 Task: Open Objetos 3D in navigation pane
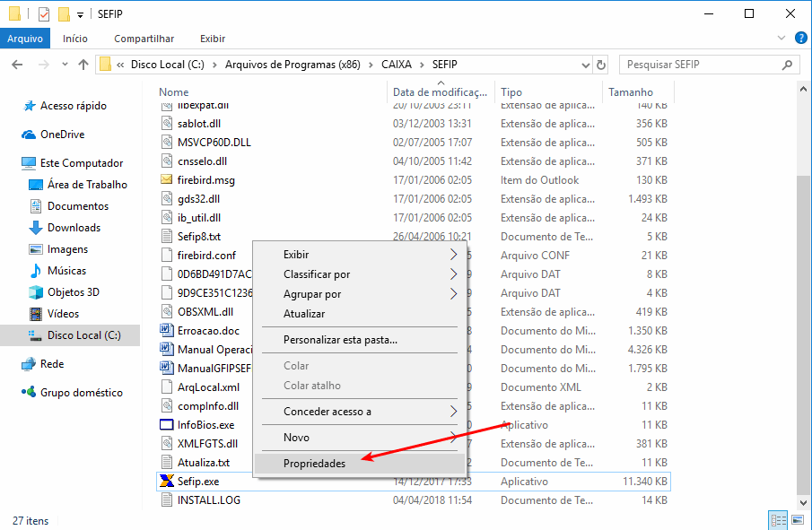click(x=64, y=292)
